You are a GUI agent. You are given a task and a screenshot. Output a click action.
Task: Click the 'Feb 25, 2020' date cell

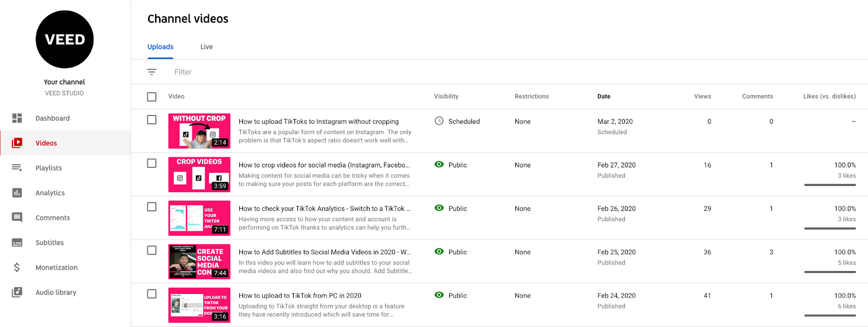(616, 252)
